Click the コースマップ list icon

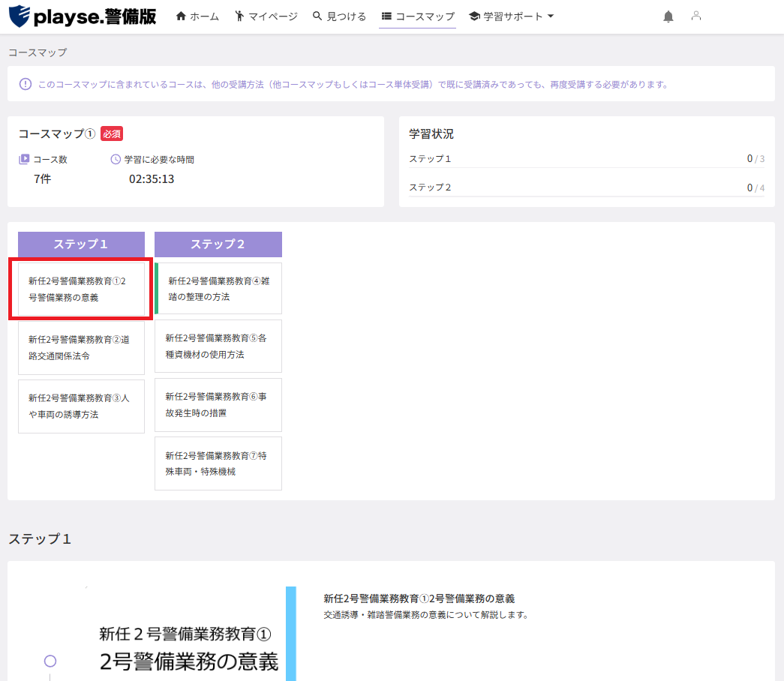coord(386,16)
